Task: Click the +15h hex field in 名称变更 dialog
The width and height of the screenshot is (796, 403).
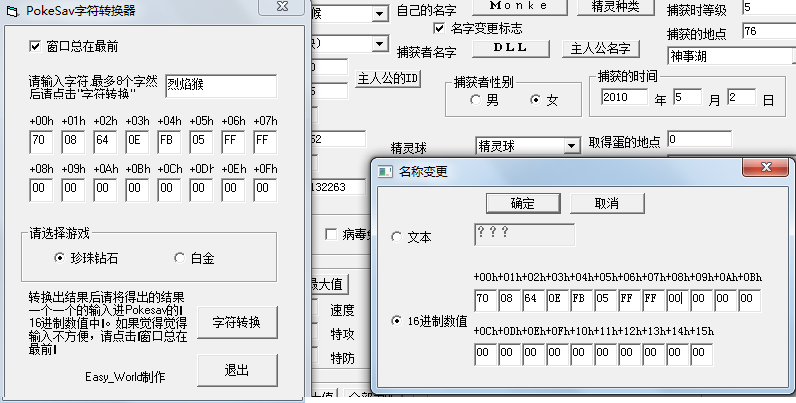Action: tap(701, 355)
